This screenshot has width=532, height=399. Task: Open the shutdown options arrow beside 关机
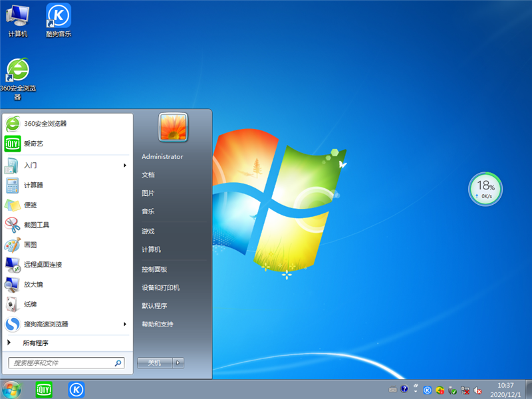coord(176,364)
